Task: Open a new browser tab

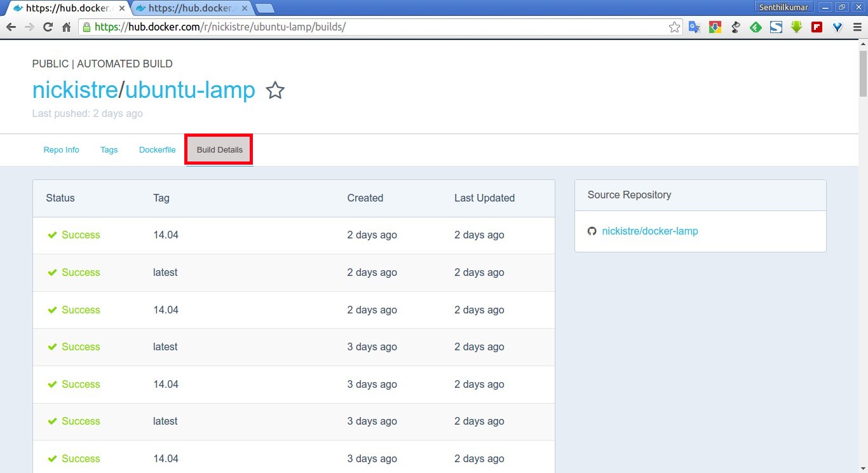Action: [x=264, y=9]
